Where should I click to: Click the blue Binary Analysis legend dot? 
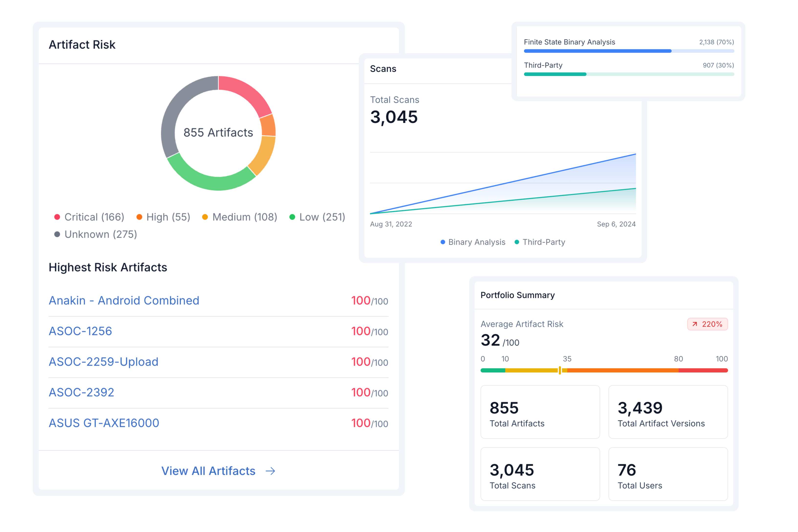443,242
